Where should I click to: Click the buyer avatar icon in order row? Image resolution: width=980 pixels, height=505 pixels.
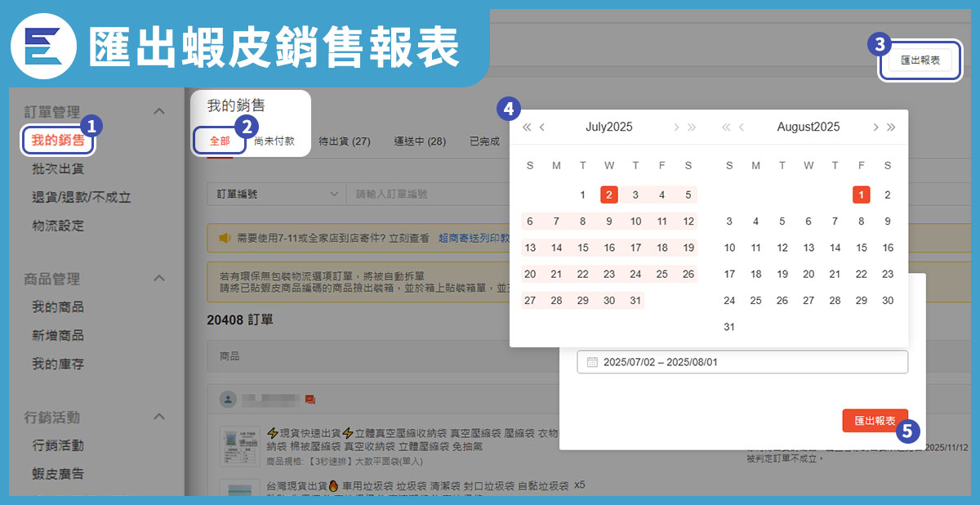pyautogui.click(x=229, y=400)
